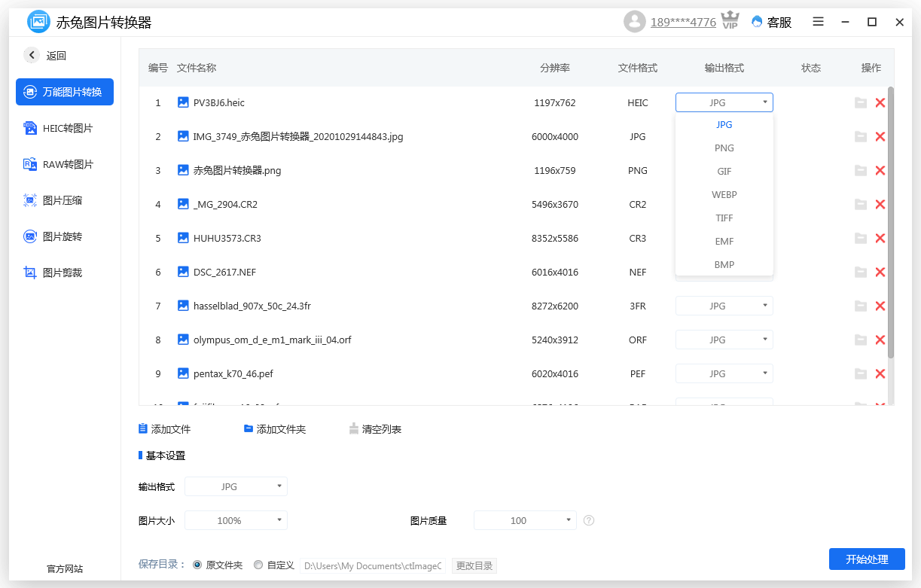Open folder for olympus orf file
Viewport: 921px width, 588px height.
point(861,340)
